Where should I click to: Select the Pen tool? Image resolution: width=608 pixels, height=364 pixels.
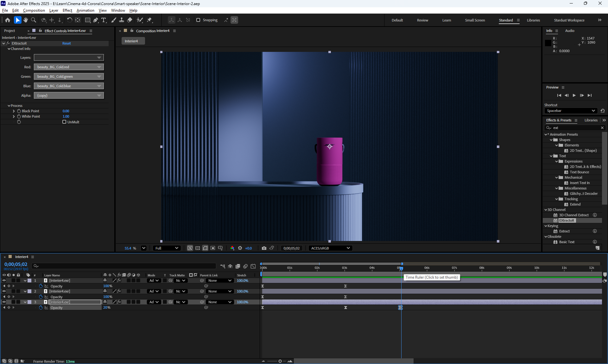(x=96, y=20)
